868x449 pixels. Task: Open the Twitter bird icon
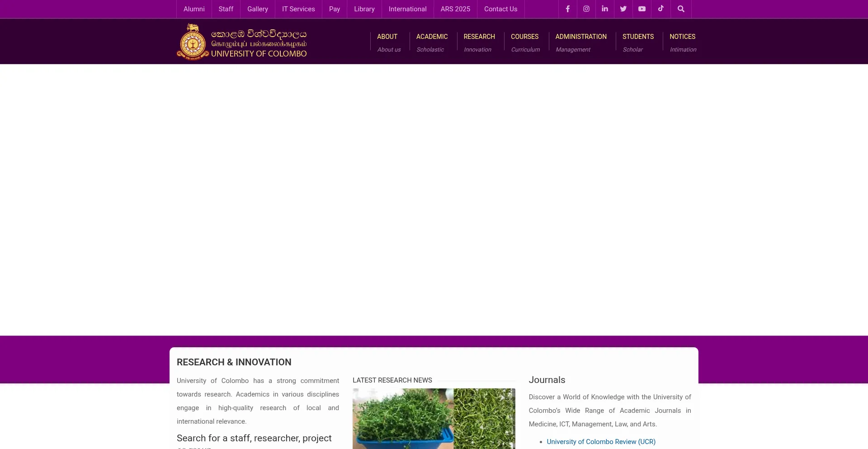point(623,9)
